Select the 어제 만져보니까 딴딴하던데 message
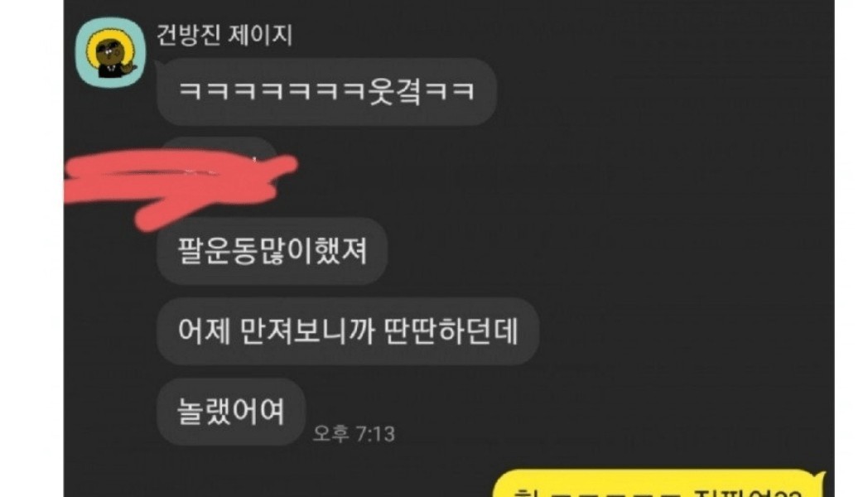868x497 pixels. point(348,331)
